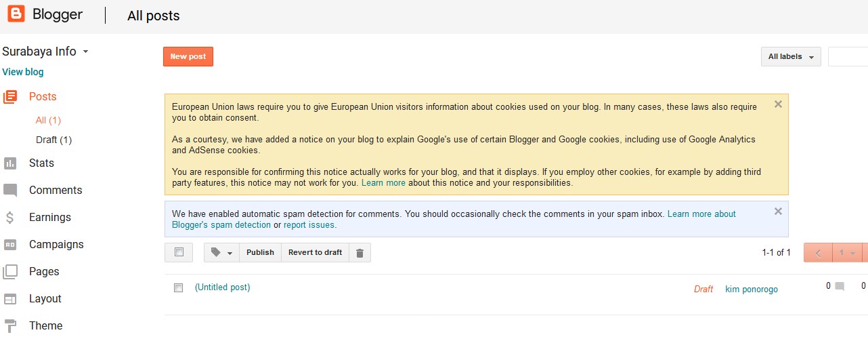The width and height of the screenshot is (868, 339).
Task: Tick the select-all posts checkbox
Action: tap(179, 252)
